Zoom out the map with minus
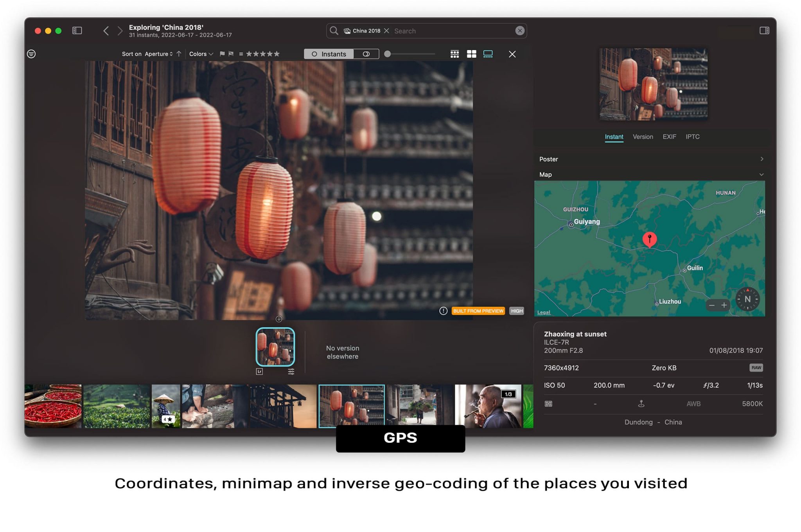 [712, 305]
